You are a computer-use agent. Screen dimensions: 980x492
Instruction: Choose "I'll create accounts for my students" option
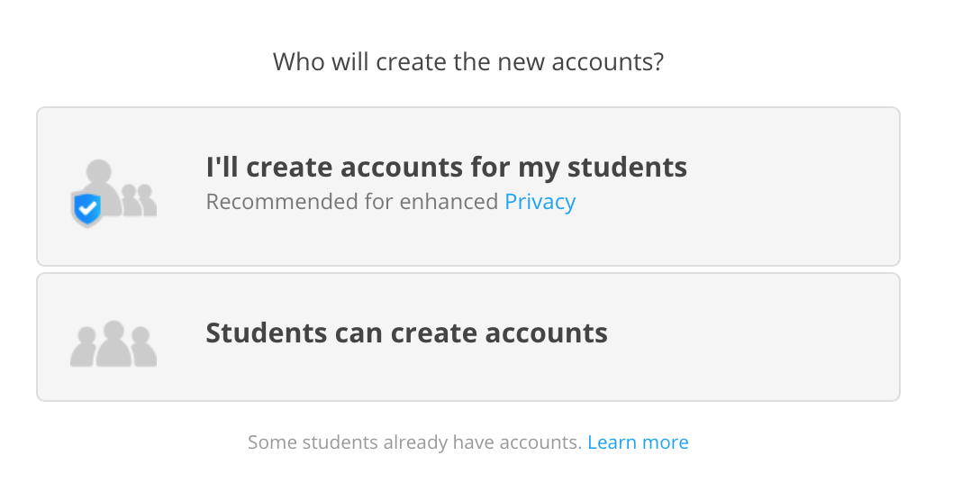468,187
